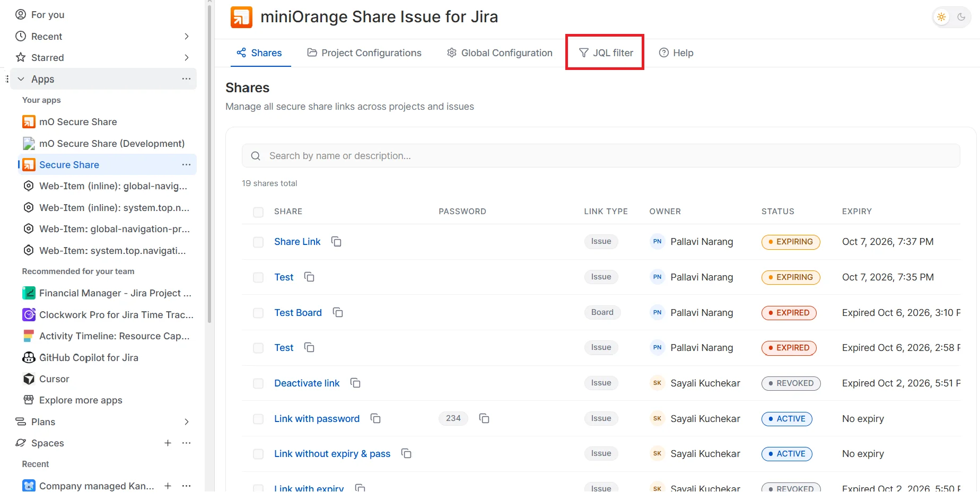Click the miniOrange app logo

[241, 17]
